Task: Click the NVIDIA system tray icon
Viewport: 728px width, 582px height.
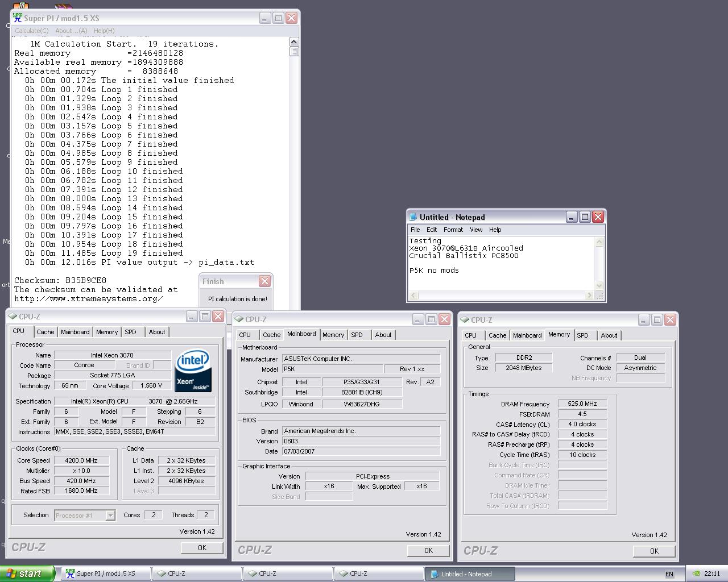Action: [696, 573]
